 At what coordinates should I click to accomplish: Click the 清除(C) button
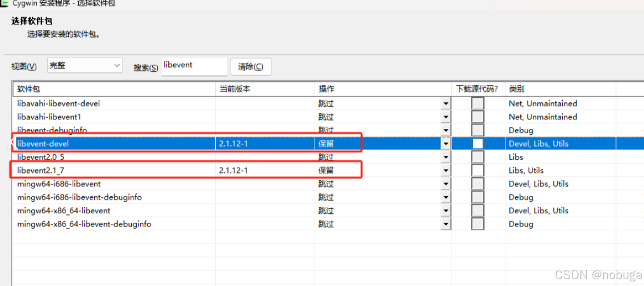coord(251,67)
